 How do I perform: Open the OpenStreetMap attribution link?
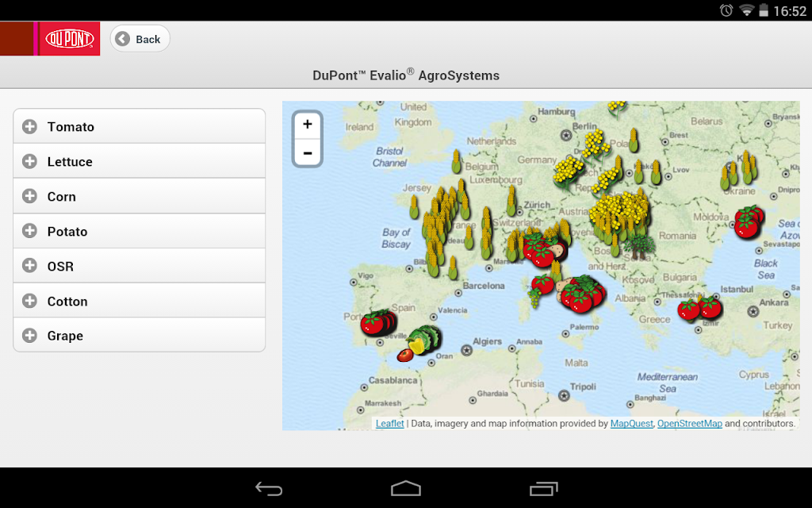point(689,424)
